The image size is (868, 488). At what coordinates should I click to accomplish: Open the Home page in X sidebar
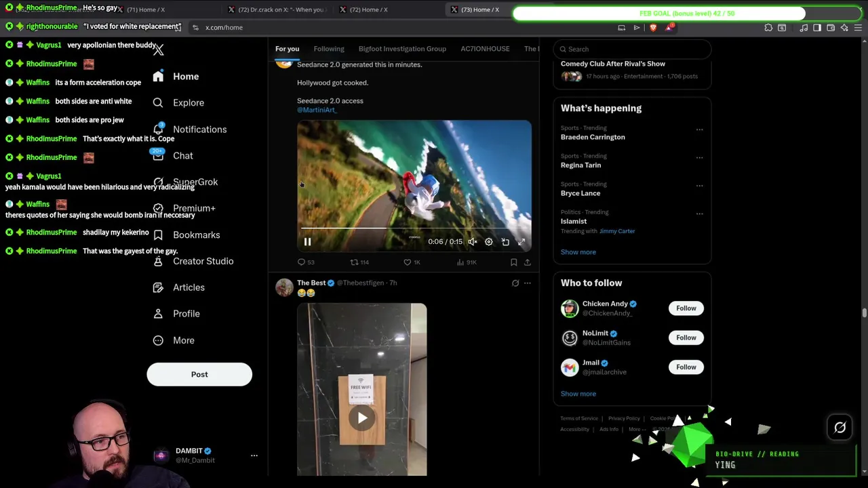[x=176, y=77]
